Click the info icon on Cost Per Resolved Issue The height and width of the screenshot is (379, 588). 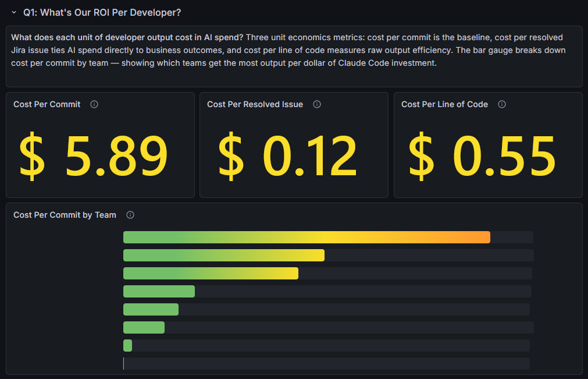(316, 104)
